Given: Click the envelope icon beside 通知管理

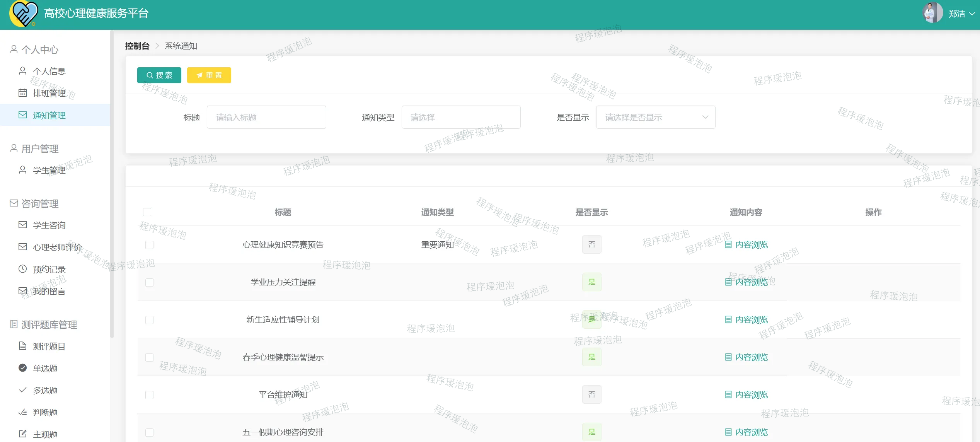Looking at the screenshot, I should 23,115.
